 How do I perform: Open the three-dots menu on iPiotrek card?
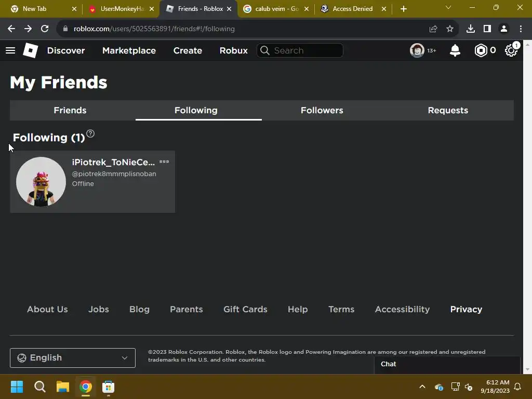point(164,162)
